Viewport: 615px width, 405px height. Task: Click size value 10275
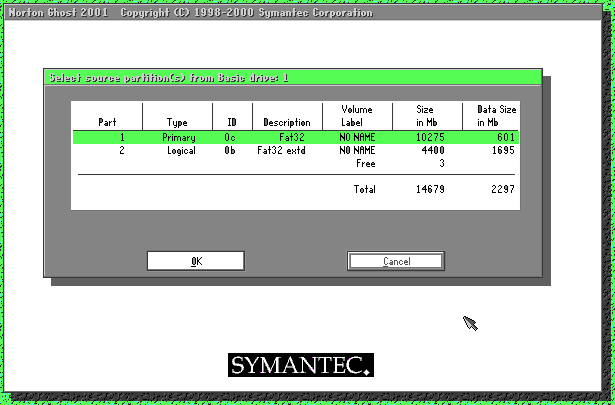click(430, 137)
